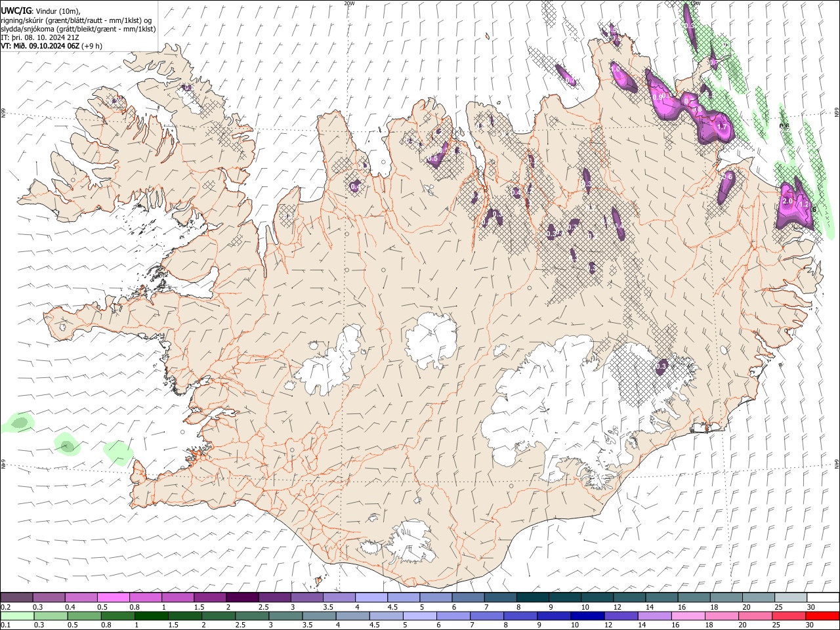The image size is (840, 630).
Task: Pick the red 30 swatch on lower scale
Action: tap(822, 616)
